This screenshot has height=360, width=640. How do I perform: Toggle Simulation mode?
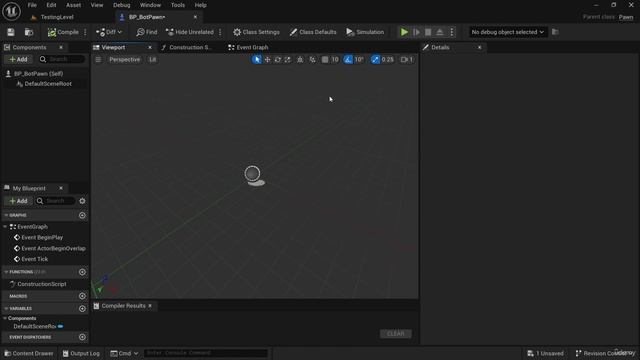point(365,32)
